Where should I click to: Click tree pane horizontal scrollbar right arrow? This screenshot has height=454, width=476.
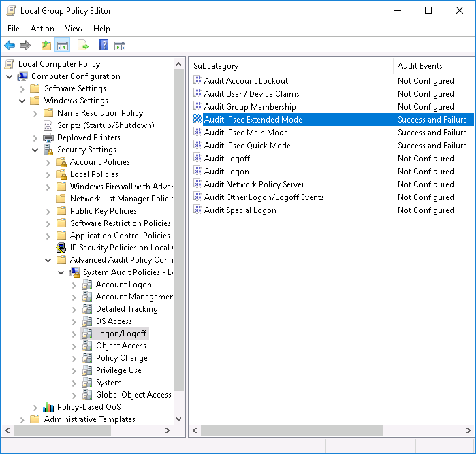tap(168, 430)
